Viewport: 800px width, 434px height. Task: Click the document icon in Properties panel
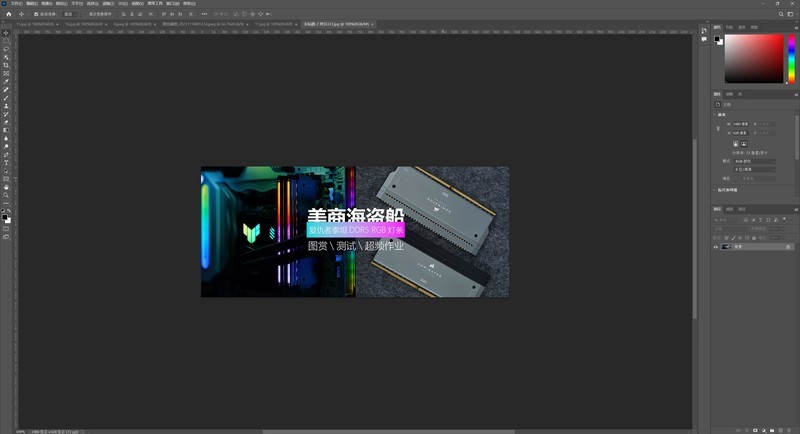pos(718,105)
